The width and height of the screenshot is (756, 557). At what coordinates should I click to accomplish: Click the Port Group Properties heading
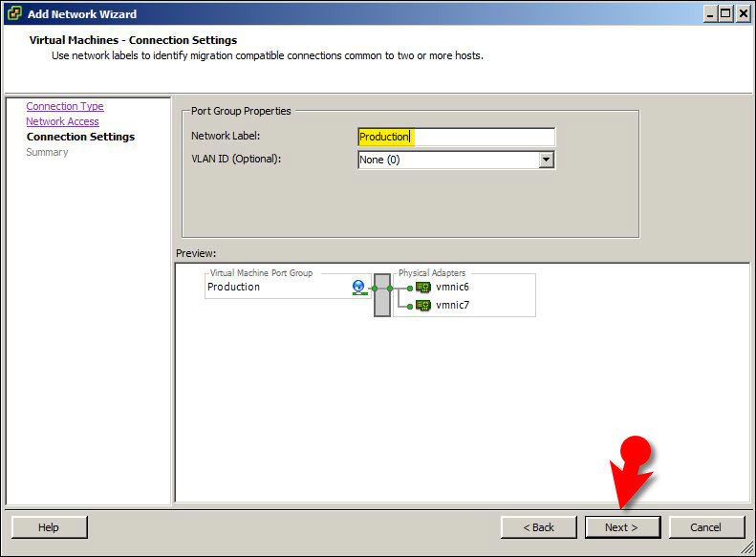coord(241,111)
